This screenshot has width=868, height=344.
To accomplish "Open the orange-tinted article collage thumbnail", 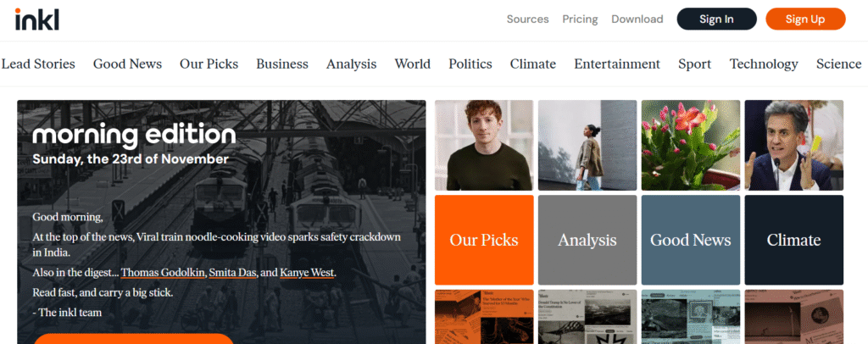I will pos(484,317).
